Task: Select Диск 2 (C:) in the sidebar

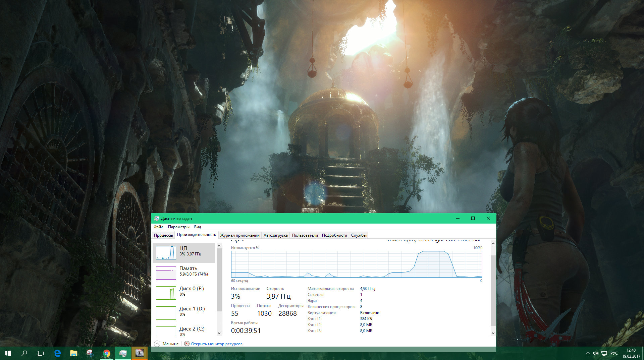Action: coord(184,330)
